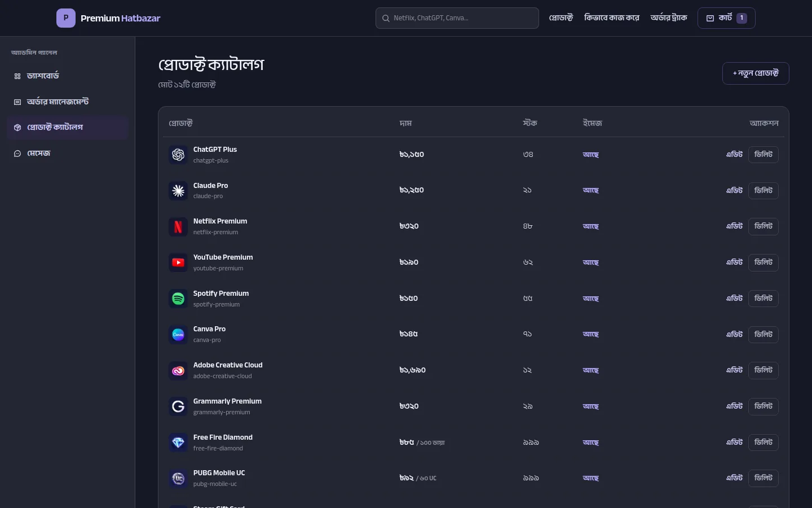Click the Claude Pro product icon
812x508 pixels.
(178, 191)
